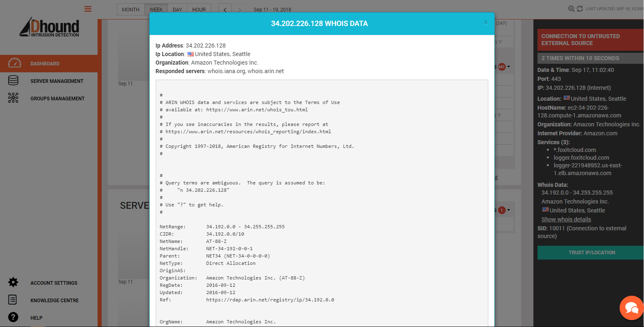Click the NetHandle value NET-34-192-0-0-1
Image resolution: width=644 pixels, height=327 pixels.
click(229, 249)
